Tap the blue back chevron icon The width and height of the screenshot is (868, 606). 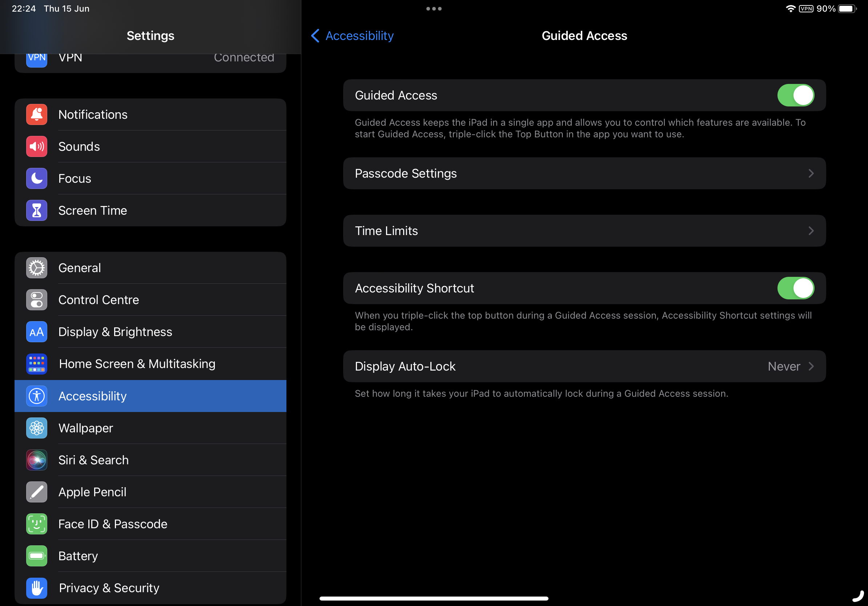(315, 36)
